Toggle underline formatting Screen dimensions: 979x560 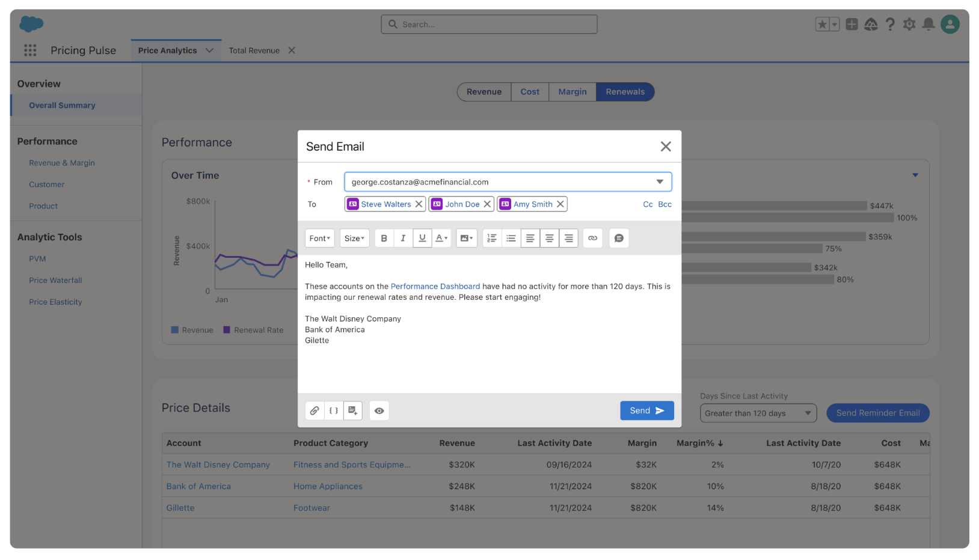422,239
